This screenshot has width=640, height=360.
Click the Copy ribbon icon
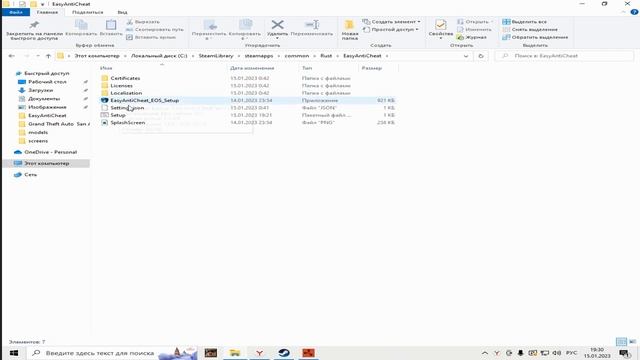pos(81,28)
